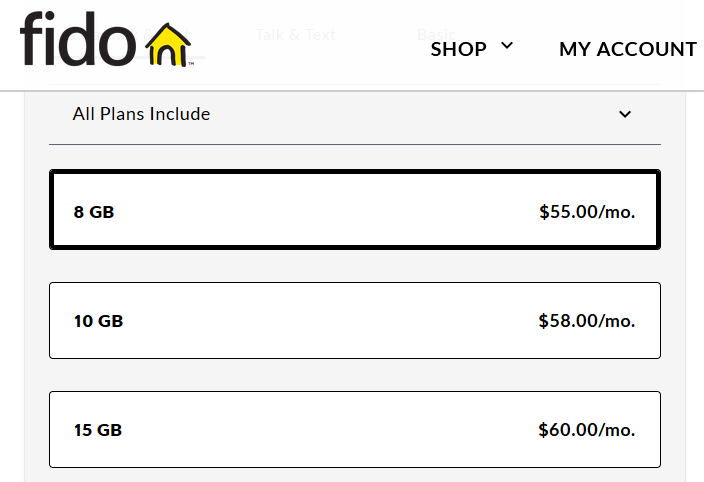Click the blank middle of the 10 GB card
The width and height of the screenshot is (704, 482).
coord(330,321)
